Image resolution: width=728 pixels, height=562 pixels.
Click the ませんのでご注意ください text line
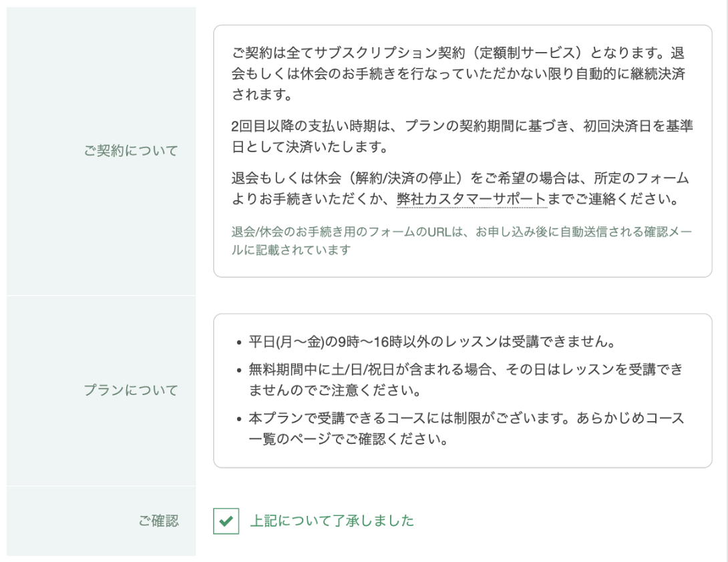pos(335,390)
